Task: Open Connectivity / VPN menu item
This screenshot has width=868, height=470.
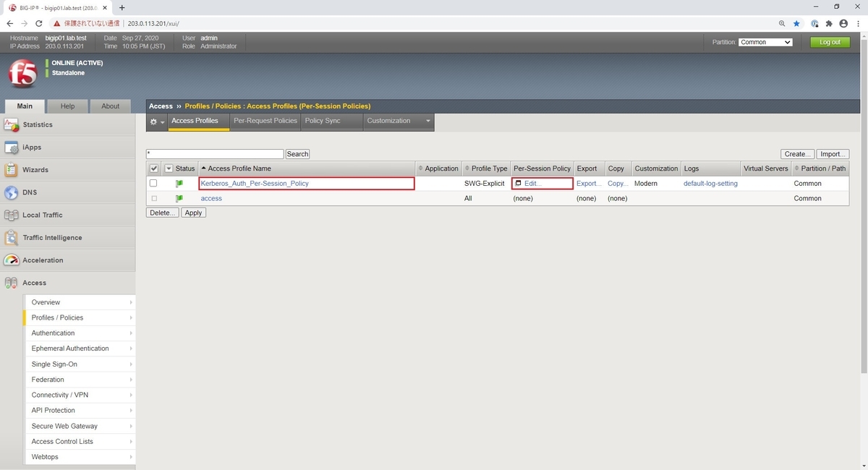Action: 80,395
